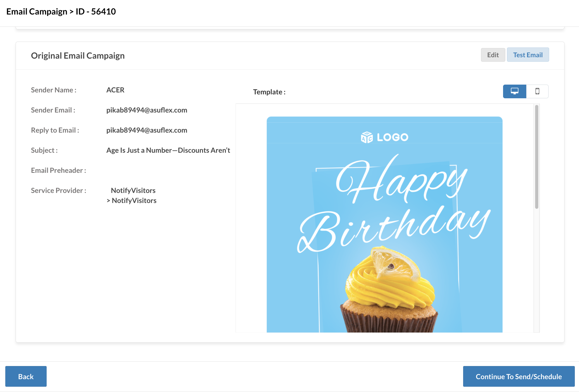Click the Back button

26,376
